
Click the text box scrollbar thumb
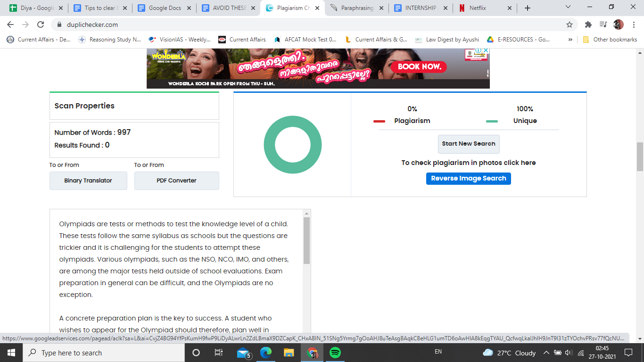(307, 240)
